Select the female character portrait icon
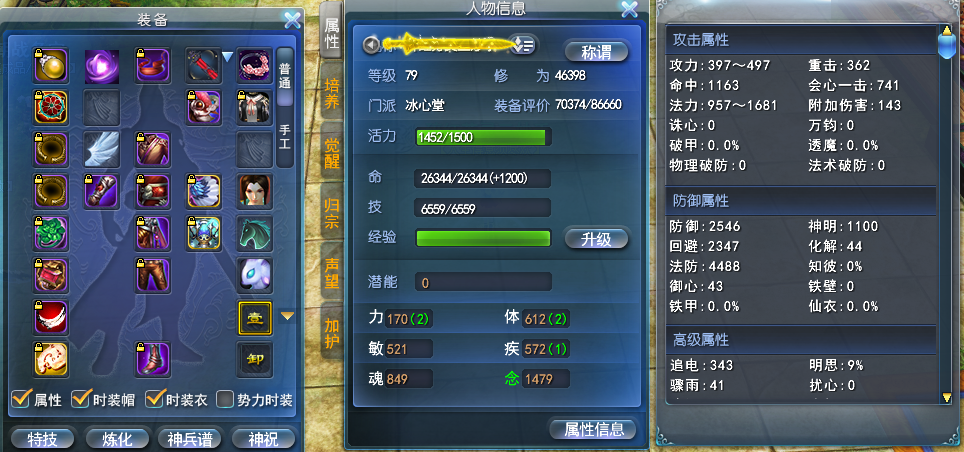 click(x=255, y=191)
